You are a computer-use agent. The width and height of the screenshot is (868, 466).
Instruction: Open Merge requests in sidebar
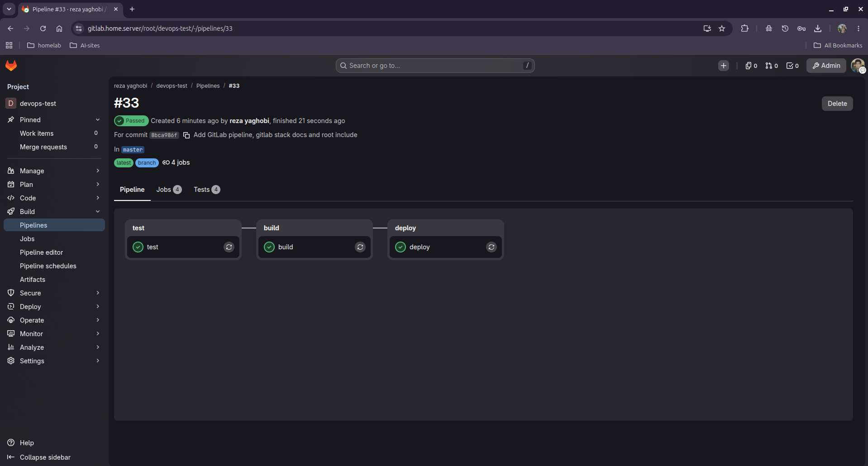coord(54,147)
